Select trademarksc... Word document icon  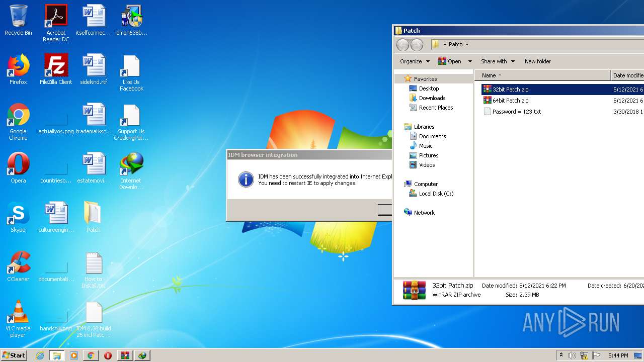pos(94,119)
